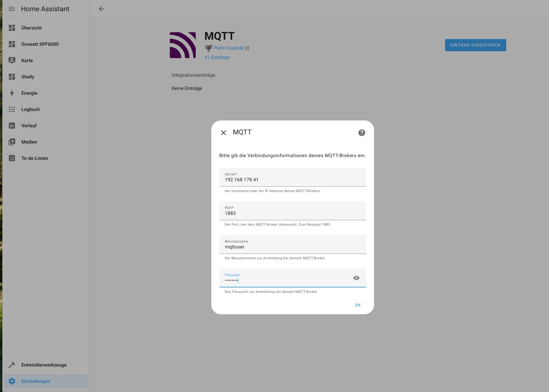The height and width of the screenshot is (392, 549).
Task: Click the Shelly dashboard icon
Action: tap(12, 77)
